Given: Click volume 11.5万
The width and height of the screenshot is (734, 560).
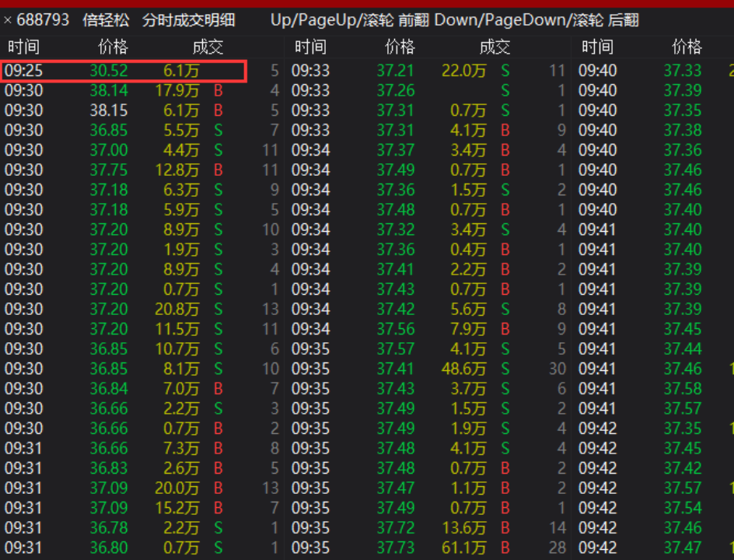Looking at the screenshot, I should [x=177, y=329].
